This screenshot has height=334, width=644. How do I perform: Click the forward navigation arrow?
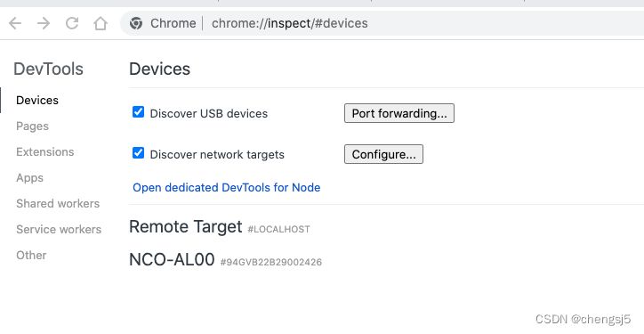(44, 23)
